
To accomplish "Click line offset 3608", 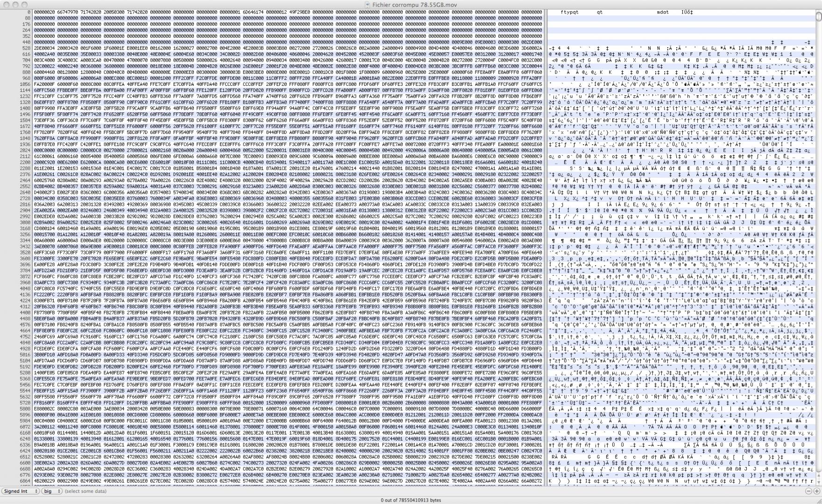I will 25,258.
